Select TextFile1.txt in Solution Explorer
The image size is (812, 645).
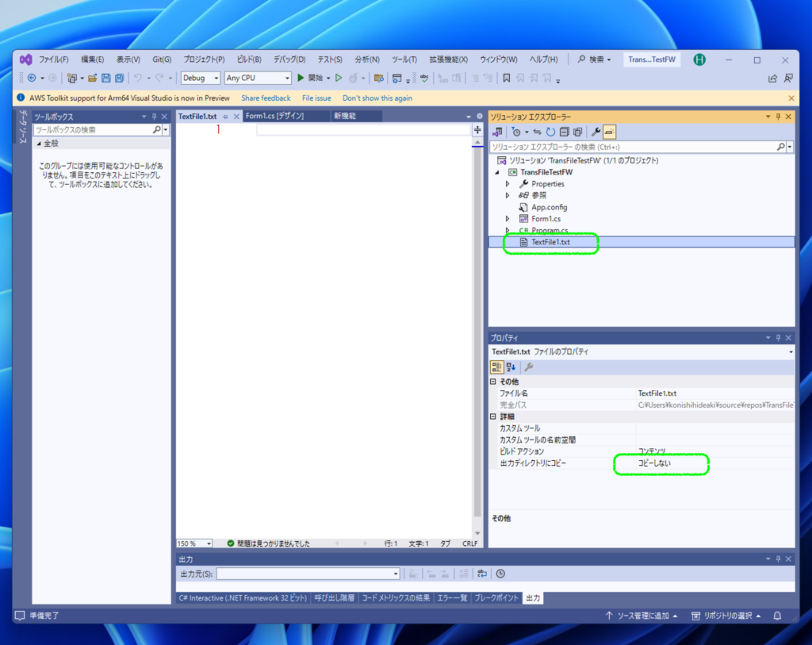tap(550, 243)
